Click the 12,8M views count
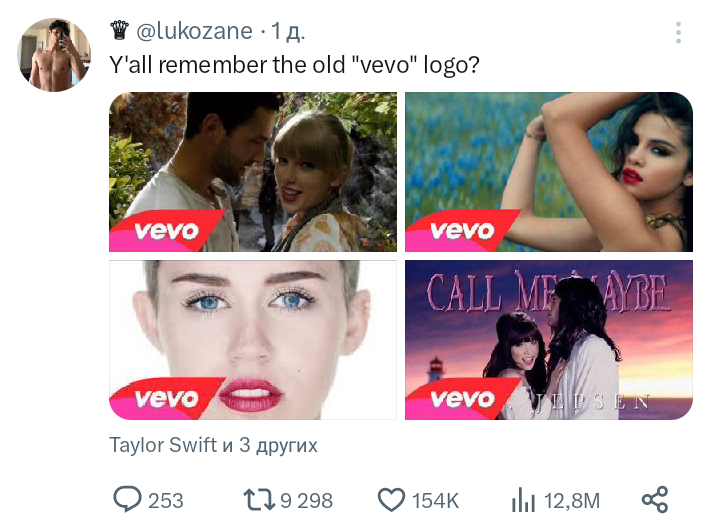Viewport: 714px width, 524px height. 571,500
